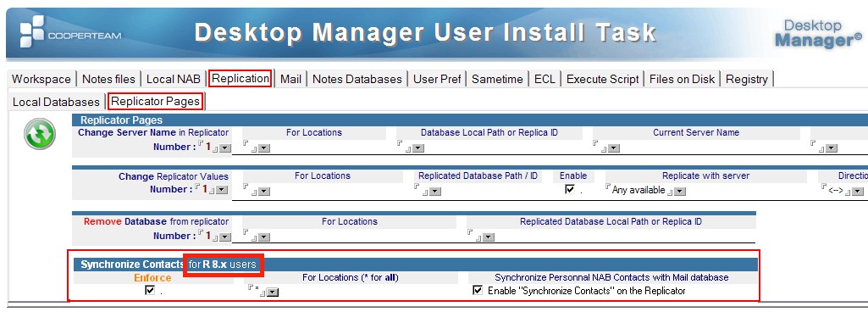Open Replicated Database Path / ID dropdown
The width and height of the screenshot is (868, 312).
435,192
